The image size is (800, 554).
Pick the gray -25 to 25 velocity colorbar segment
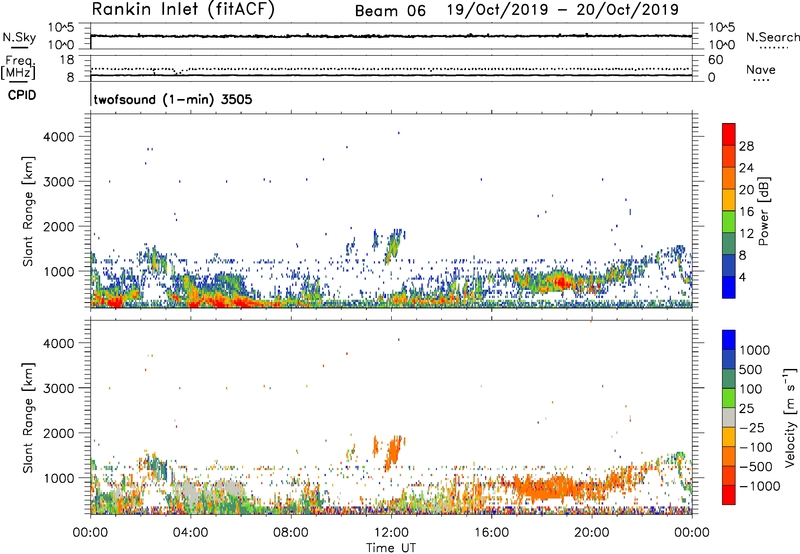click(x=729, y=418)
